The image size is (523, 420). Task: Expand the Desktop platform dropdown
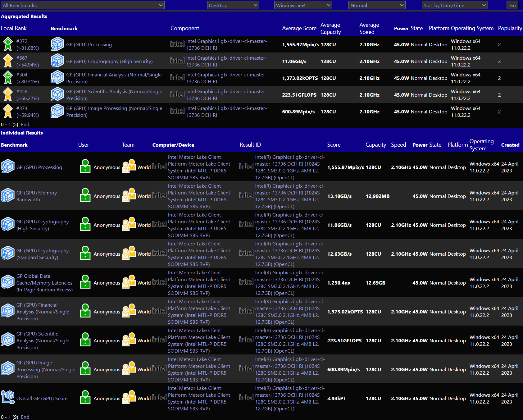coord(233,5)
